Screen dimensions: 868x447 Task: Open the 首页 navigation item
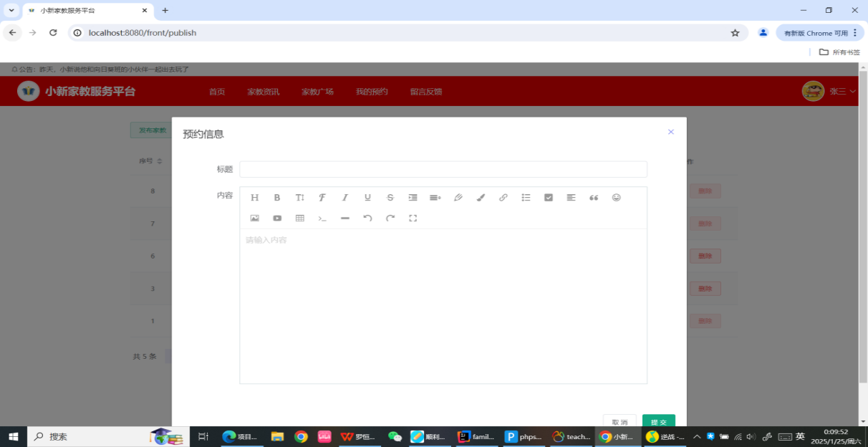217,92
